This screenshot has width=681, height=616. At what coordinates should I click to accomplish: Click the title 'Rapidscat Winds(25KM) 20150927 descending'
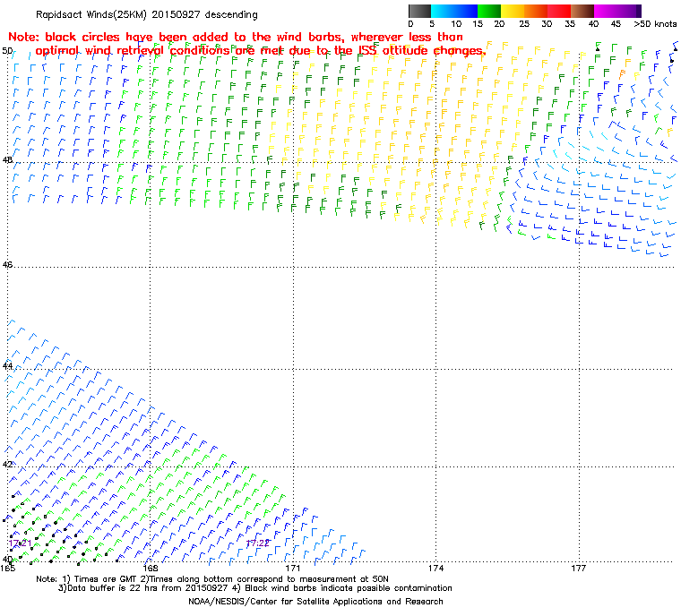147,14
